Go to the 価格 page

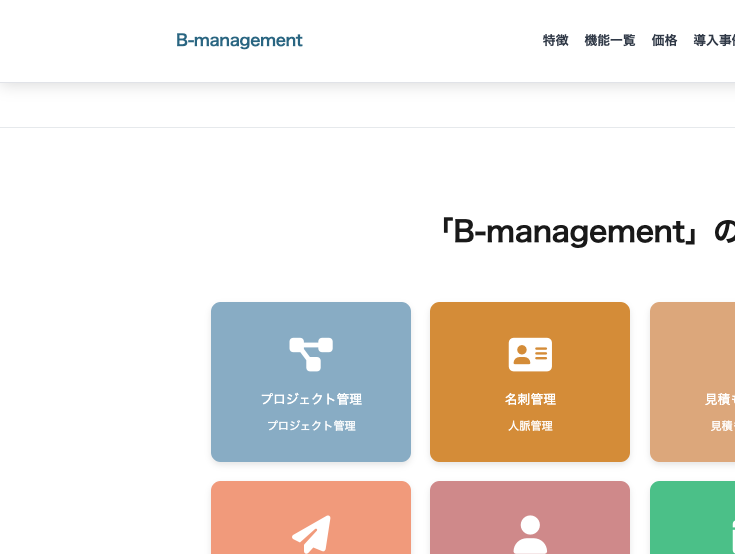coord(664,40)
